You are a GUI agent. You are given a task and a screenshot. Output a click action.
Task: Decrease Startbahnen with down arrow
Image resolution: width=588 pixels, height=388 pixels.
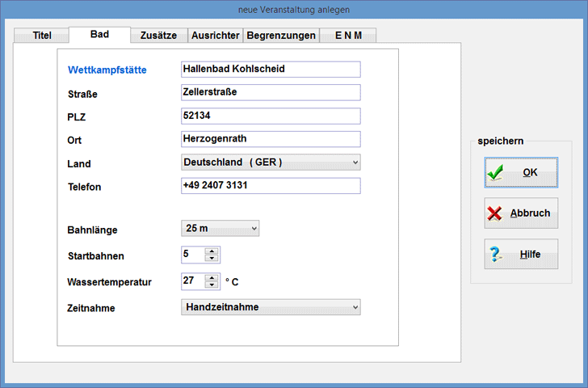click(212, 259)
